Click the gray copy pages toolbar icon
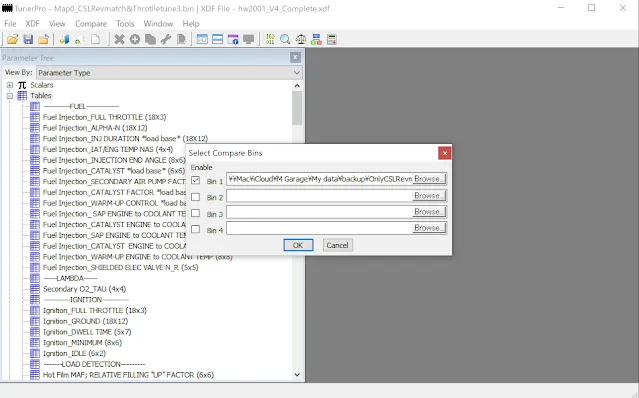Image resolution: width=639 pixels, height=398 pixels. coord(150,39)
